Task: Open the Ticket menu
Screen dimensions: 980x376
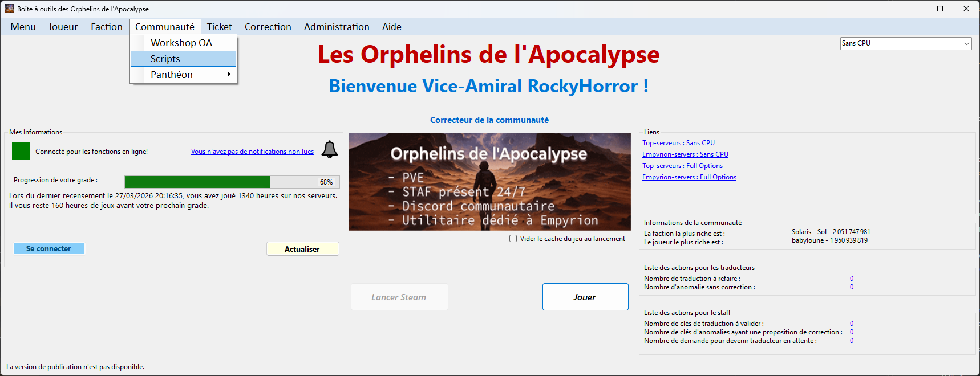Action: tap(220, 27)
